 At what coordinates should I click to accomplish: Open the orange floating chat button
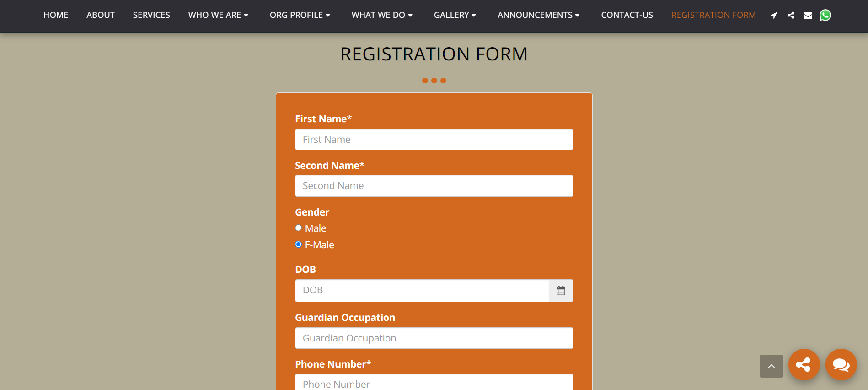tap(841, 365)
